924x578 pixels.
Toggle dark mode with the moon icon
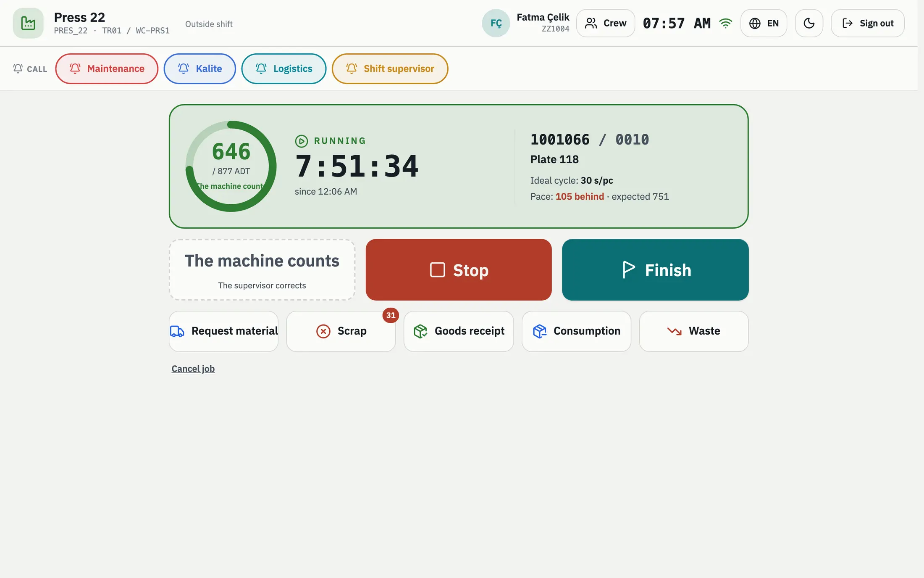click(809, 23)
